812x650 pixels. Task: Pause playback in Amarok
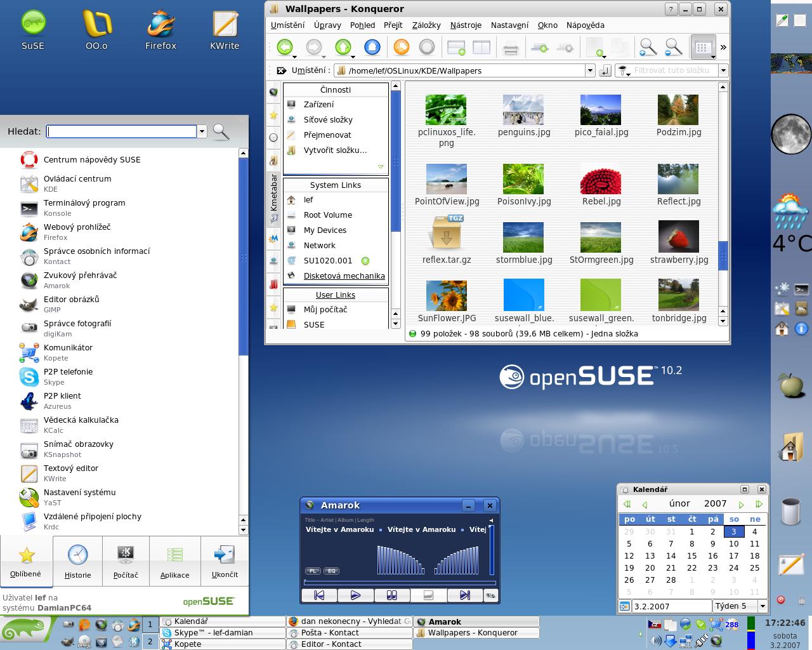coord(391,595)
